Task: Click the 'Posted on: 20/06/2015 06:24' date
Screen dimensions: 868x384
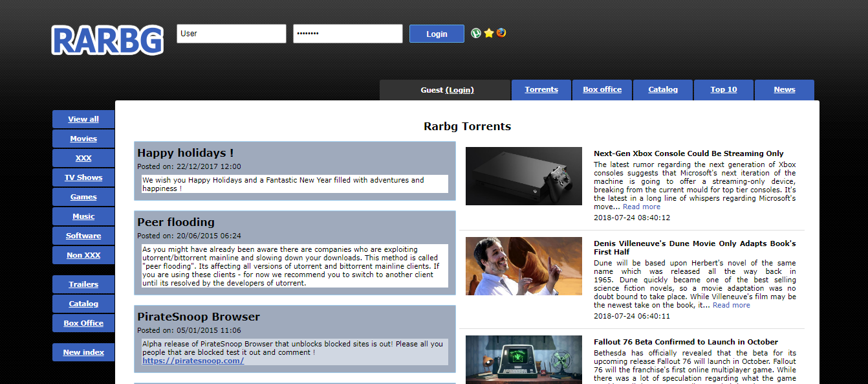Action: 189,236
